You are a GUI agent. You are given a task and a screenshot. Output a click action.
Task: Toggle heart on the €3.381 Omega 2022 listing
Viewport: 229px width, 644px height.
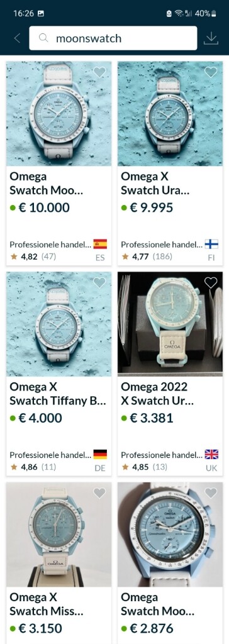(x=211, y=282)
